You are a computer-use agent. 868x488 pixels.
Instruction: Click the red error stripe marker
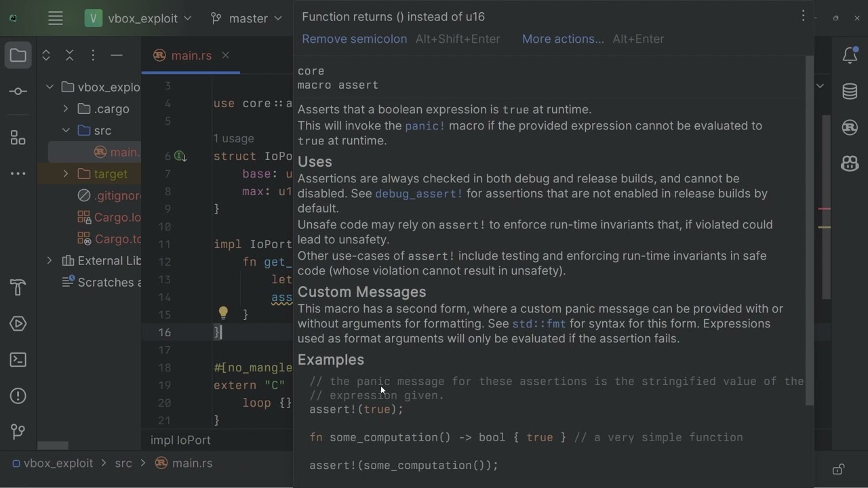pyautogui.click(x=825, y=209)
